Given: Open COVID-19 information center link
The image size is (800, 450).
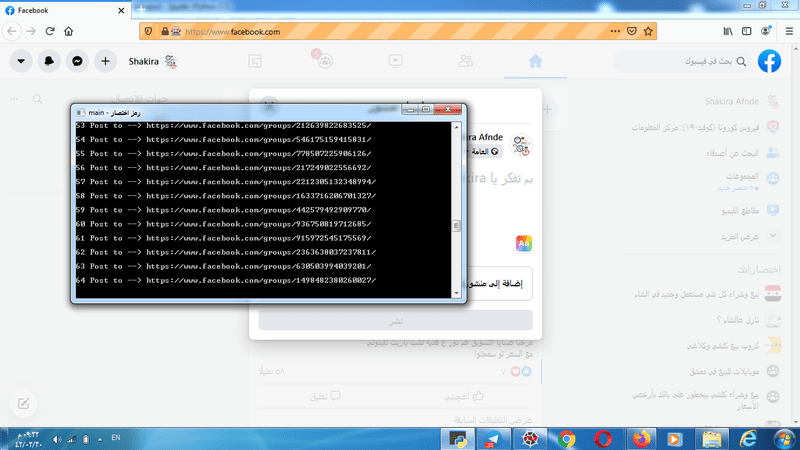Looking at the screenshot, I should pos(706,127).
